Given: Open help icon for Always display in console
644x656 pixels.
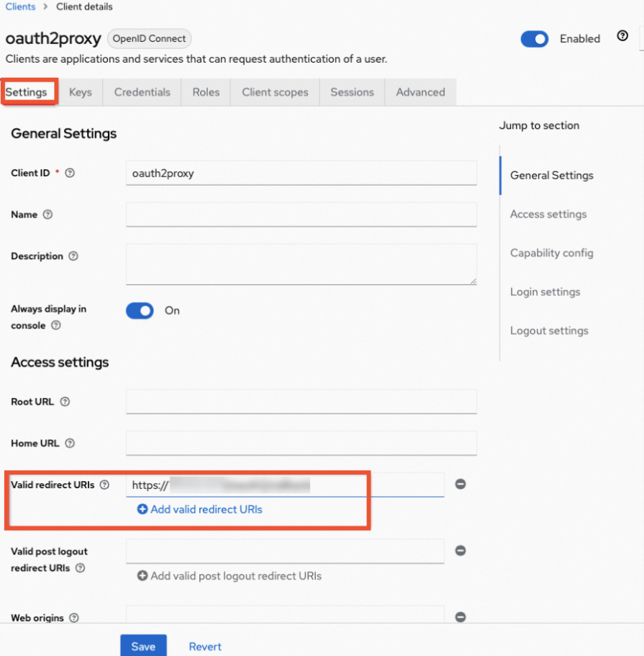Looking at the screenshot, I should coord(56,325).
